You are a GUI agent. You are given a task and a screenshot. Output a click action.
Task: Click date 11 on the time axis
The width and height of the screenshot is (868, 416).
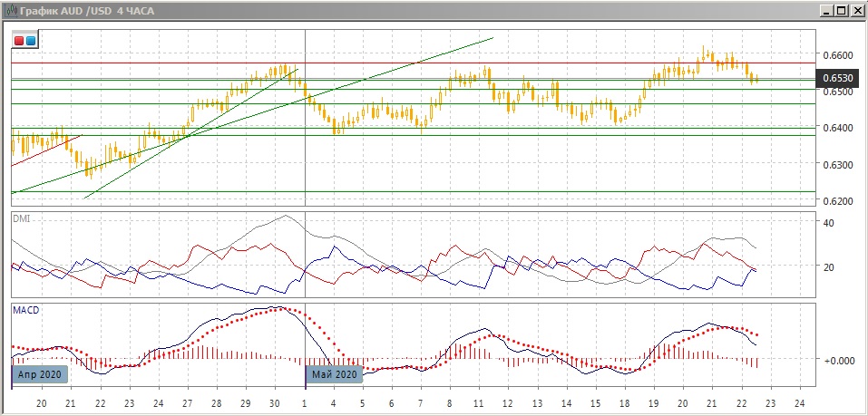(478, 403)
